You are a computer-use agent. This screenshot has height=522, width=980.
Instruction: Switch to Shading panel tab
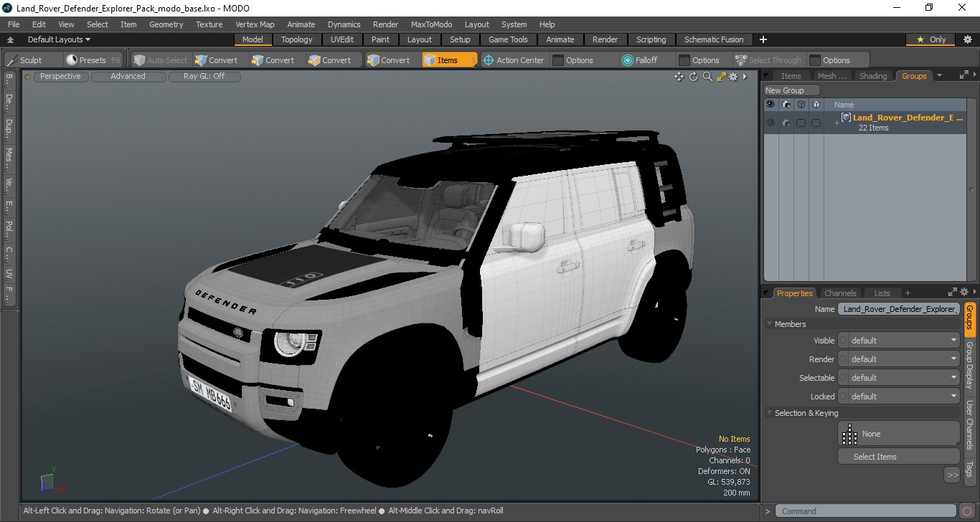click(x=873, y=76)
